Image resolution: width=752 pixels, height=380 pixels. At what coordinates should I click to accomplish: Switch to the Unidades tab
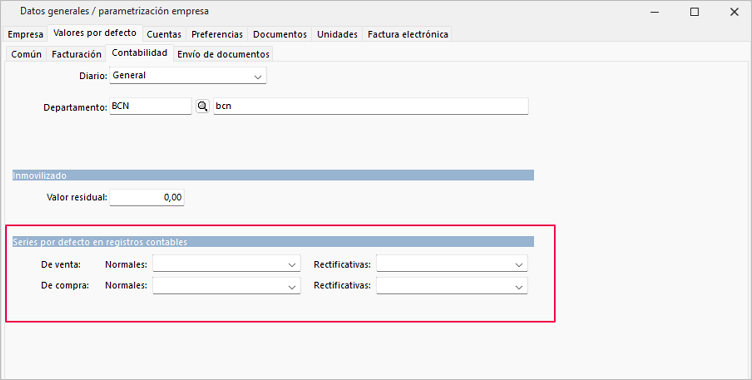pyautogui.click(x=337, y=35)
